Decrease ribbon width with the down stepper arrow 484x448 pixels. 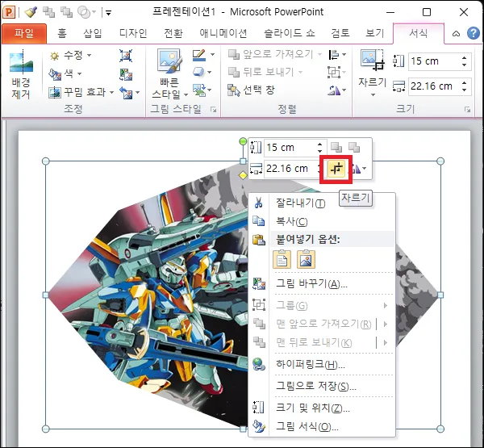pos(465,90)
